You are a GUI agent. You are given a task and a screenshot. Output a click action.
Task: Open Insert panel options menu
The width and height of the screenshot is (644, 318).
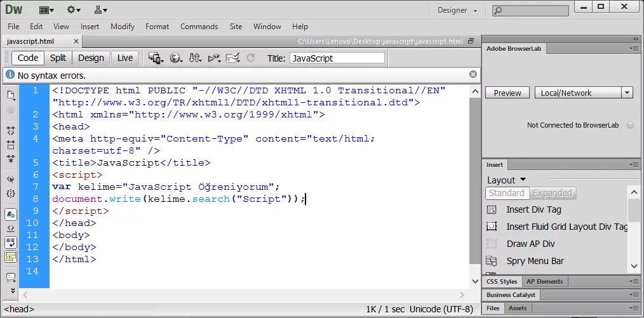(x=634, y=164)
